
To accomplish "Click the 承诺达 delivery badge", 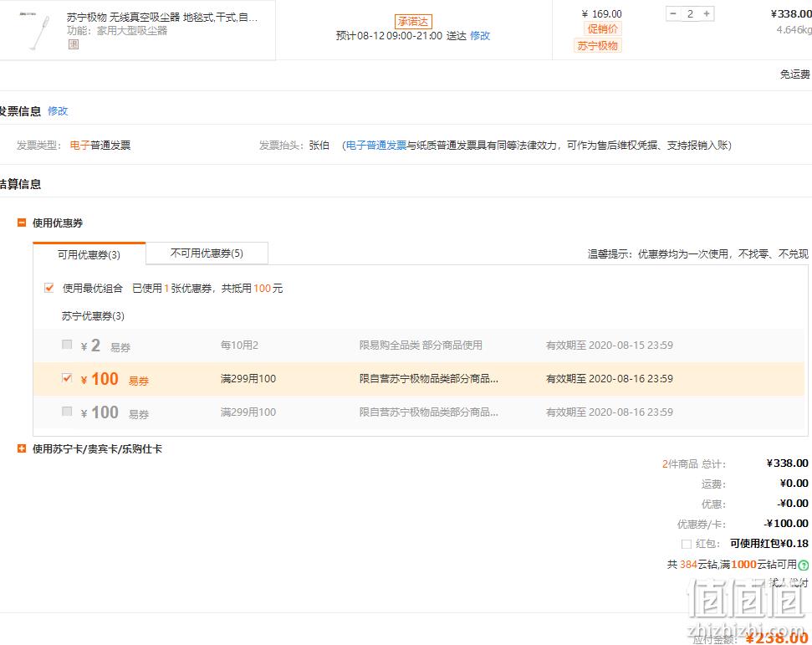I will pyautogui.click(x=413, y=21).
